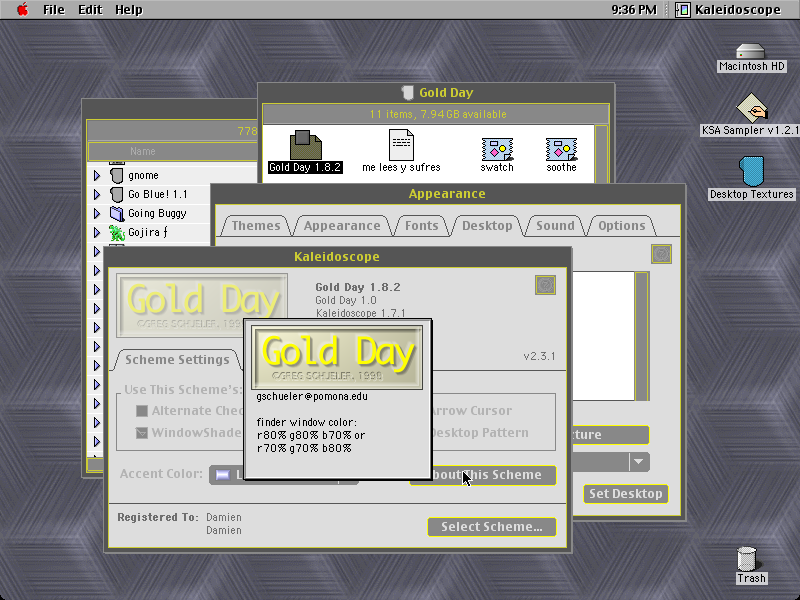The image size is (800, 600).
Task: Click the 'Desktop Pattern' option label
Action: (x=480, y=433)
